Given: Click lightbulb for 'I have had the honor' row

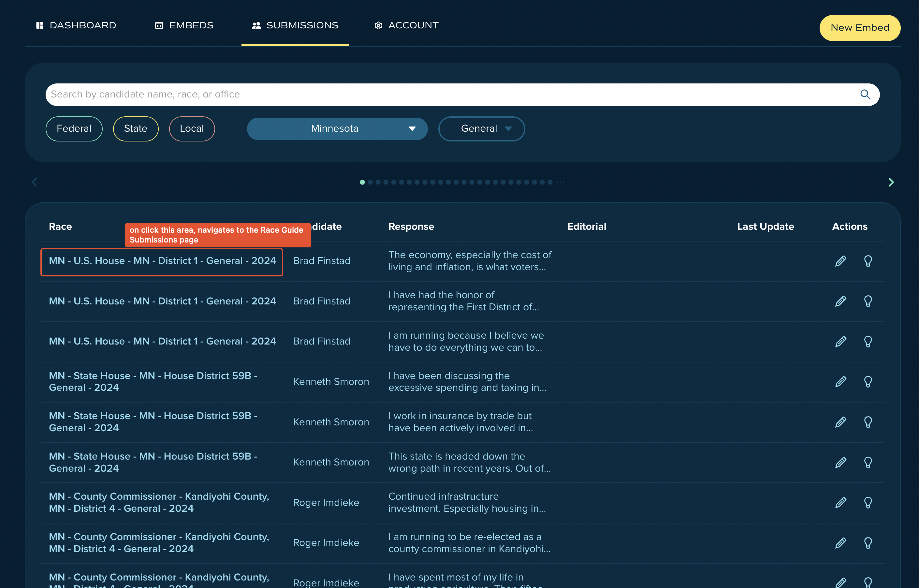Looking at the screenshot, I should (868, 301).
